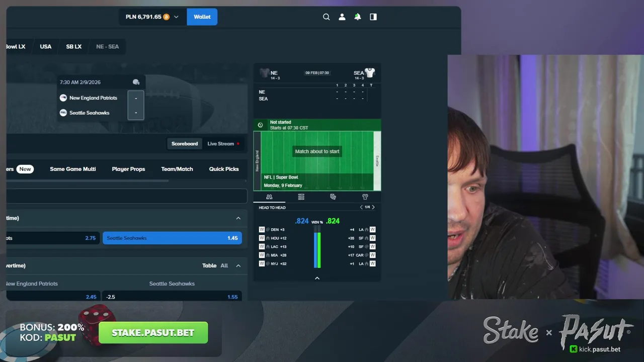Click the Seattle Seahawks team logo

(x=63, y=113)
